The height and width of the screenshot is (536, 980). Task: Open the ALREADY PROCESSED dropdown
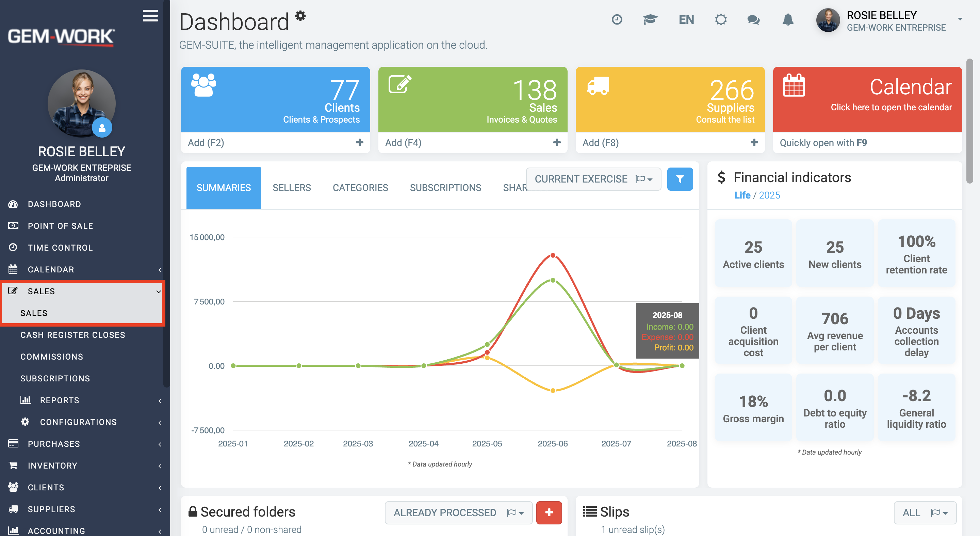click(x=458, y=513)
